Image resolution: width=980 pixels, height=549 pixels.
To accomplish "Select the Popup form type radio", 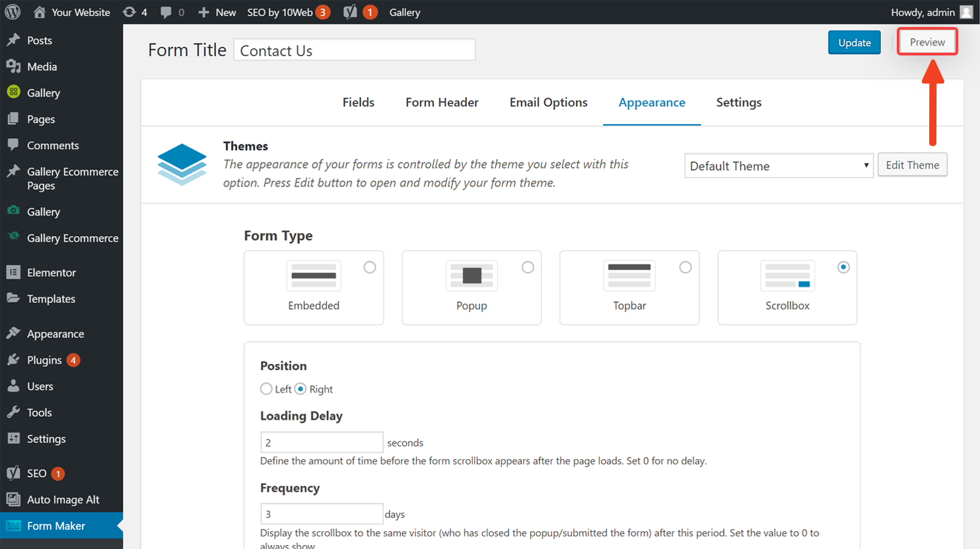I will [528, 267].
